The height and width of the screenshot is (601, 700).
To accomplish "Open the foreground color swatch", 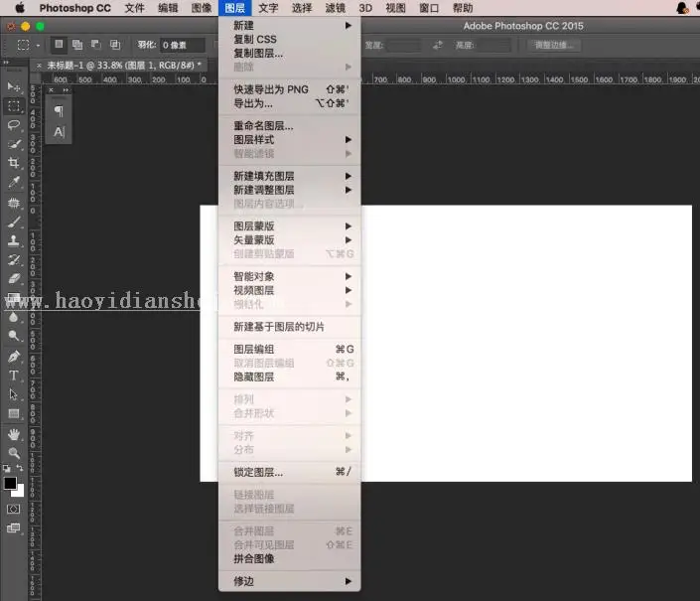I will (10, 483).
